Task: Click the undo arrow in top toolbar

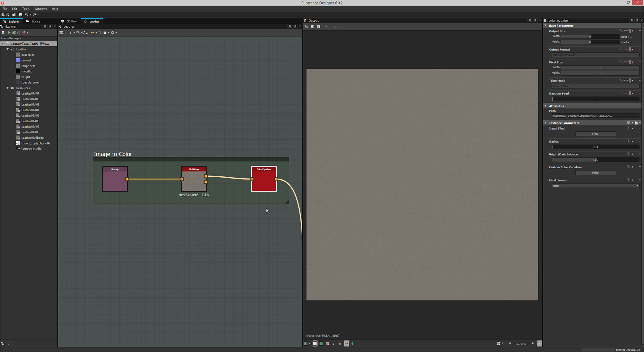Action: coord(26,15)
